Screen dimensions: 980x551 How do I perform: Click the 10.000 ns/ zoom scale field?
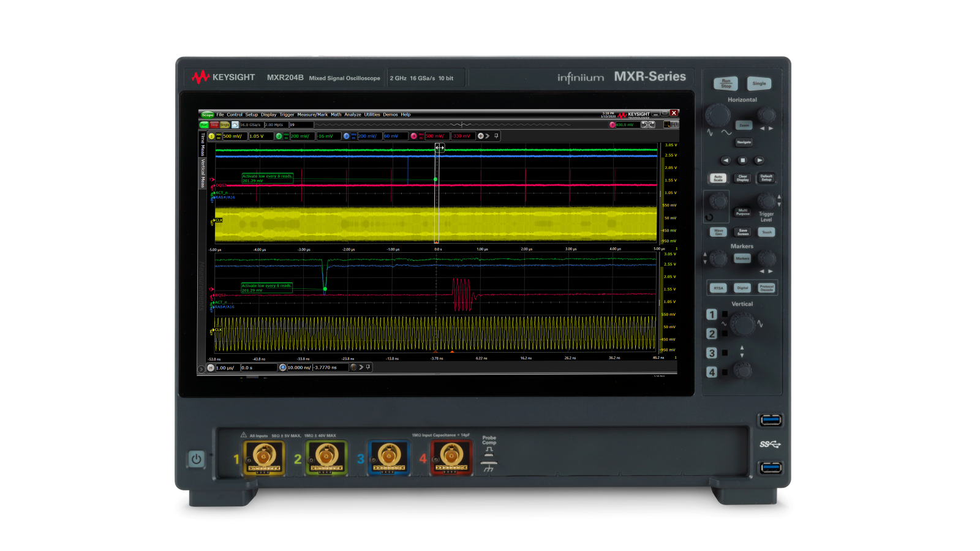300,368
